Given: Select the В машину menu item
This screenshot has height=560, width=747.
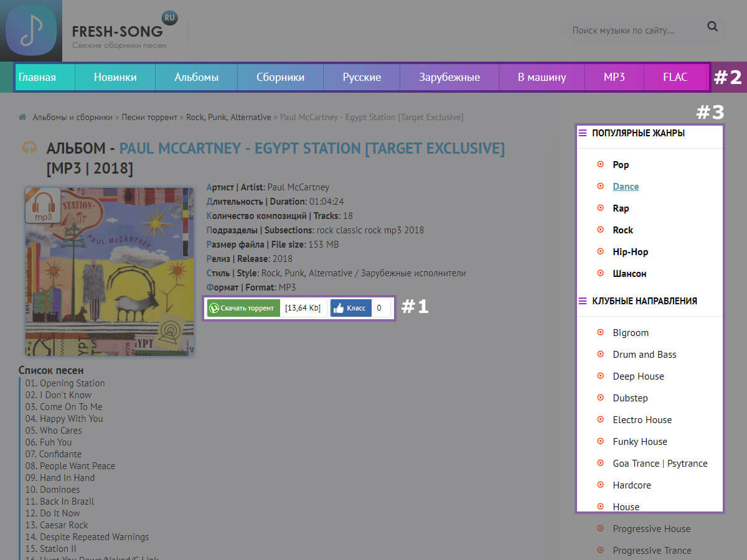Looking at the screenshot, I should point(542,77).
